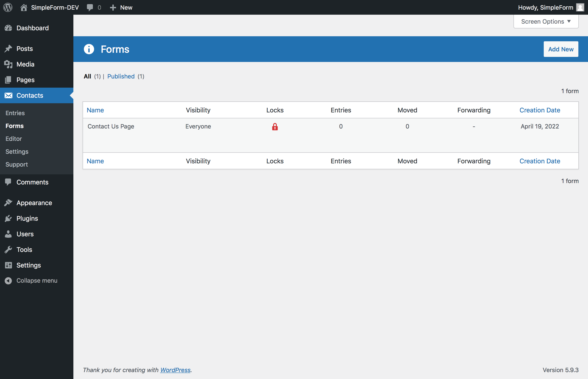588x379 pixels.
Task: Click the Entries column header
Action: pyautogui.click(x=341, y=110)
